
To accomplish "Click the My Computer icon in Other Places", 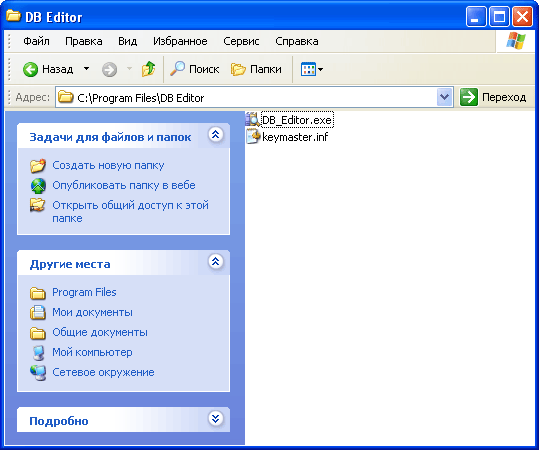I will [38, 353].
